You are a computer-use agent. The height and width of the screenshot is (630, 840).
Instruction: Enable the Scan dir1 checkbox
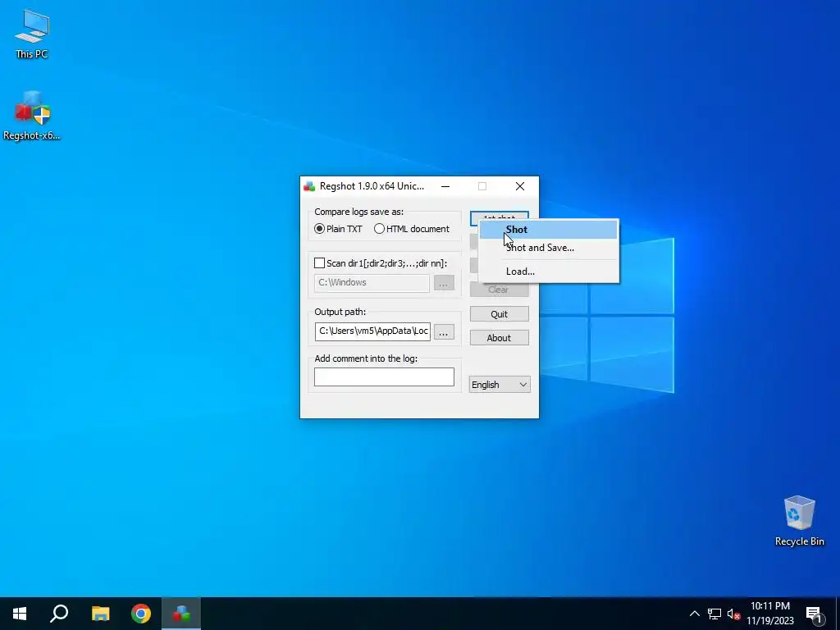tap(319, 263)
